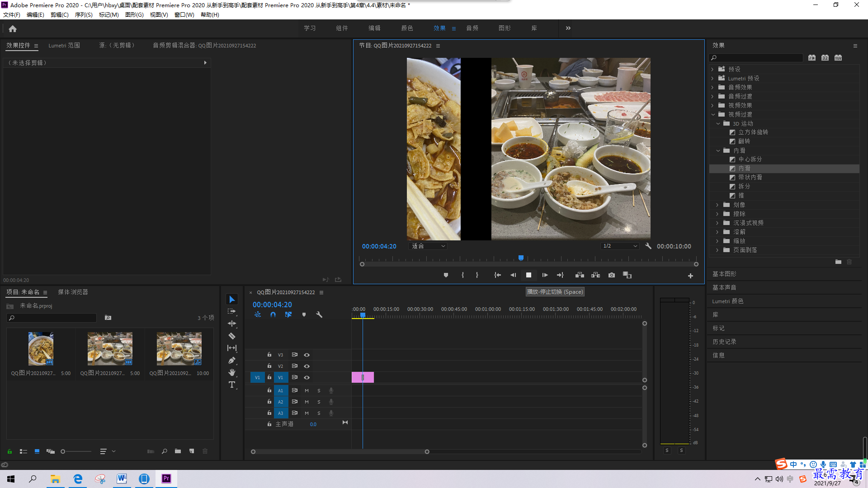Export frame with camera icon

click(612, 275)
